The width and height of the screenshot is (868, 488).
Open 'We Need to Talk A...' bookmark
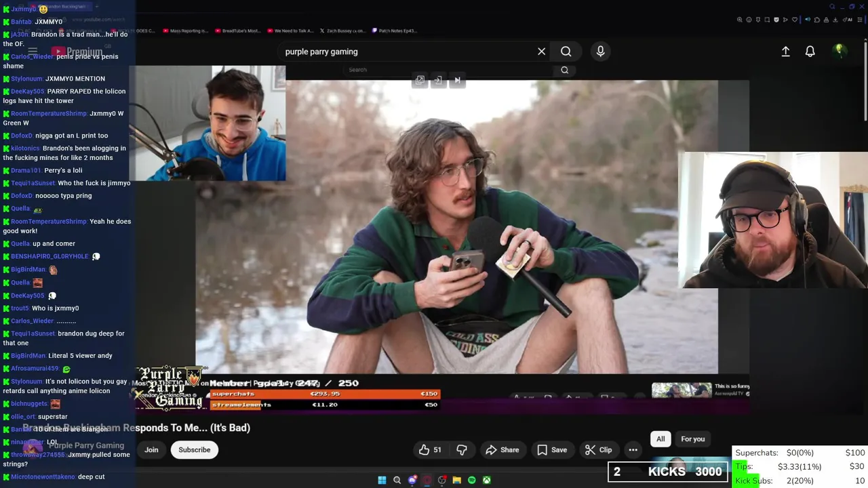coord(290,30)
